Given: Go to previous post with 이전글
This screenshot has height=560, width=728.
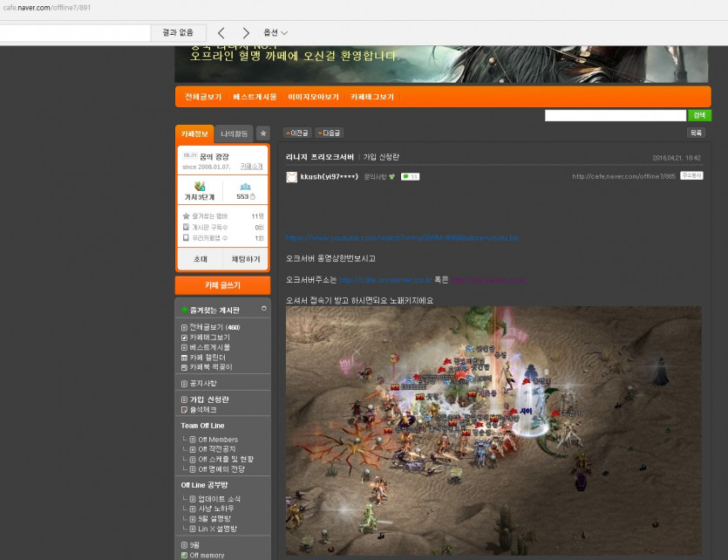Looking at the screenshot, I should [297, 133].
